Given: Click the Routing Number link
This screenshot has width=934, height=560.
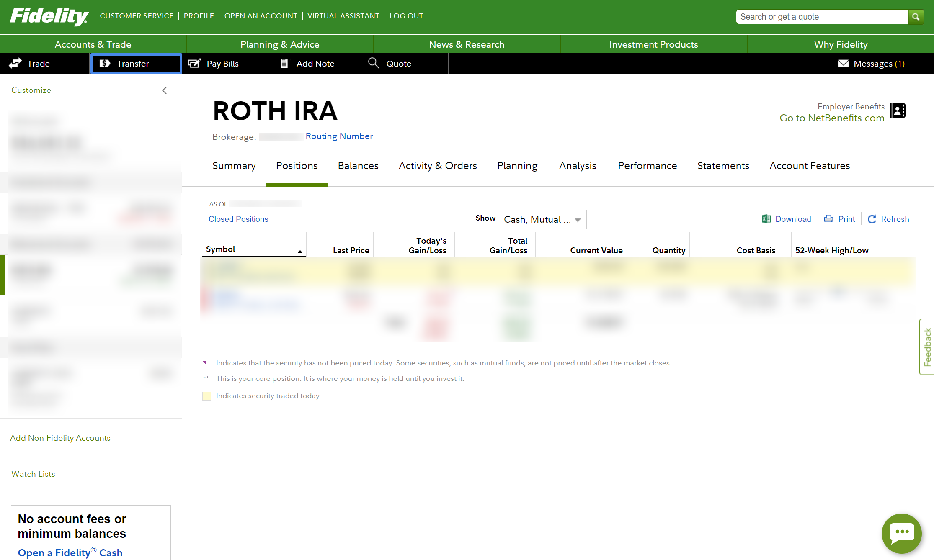Looking at the screenshot, I should coord(339,136).
